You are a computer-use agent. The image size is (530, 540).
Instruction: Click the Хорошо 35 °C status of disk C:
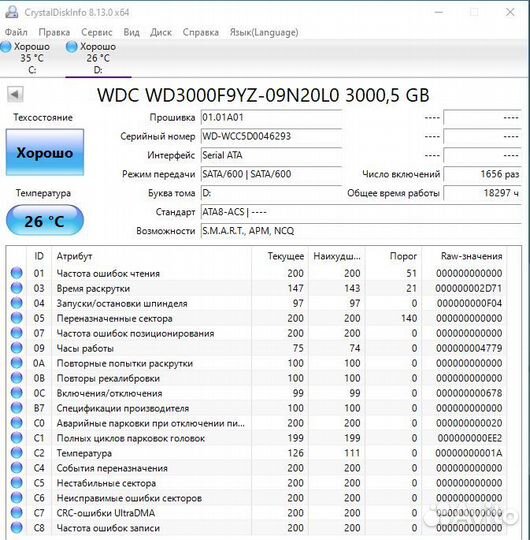(x=32, y=52)
